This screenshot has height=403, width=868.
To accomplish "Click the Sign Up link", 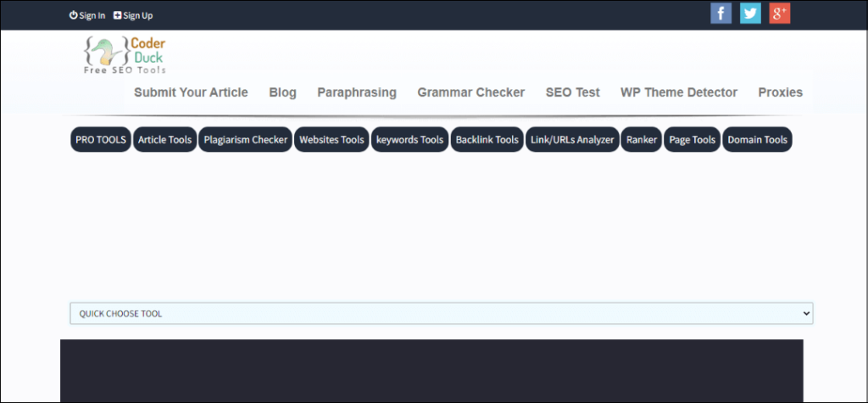I will (x=133, y=15).
